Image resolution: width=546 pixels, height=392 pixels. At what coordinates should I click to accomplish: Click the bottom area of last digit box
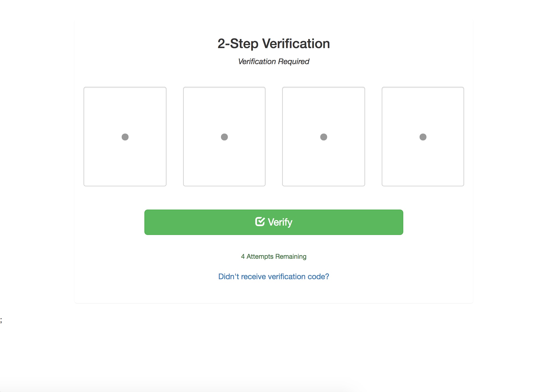point(423,177)
